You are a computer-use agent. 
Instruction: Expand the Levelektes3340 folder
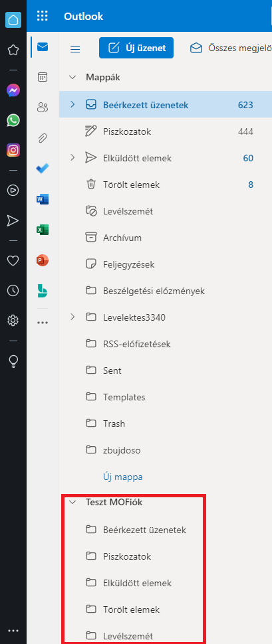point(73,317)
